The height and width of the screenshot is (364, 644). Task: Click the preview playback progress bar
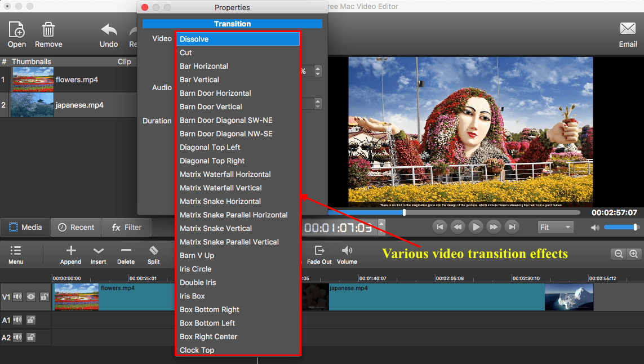[454, 212]
